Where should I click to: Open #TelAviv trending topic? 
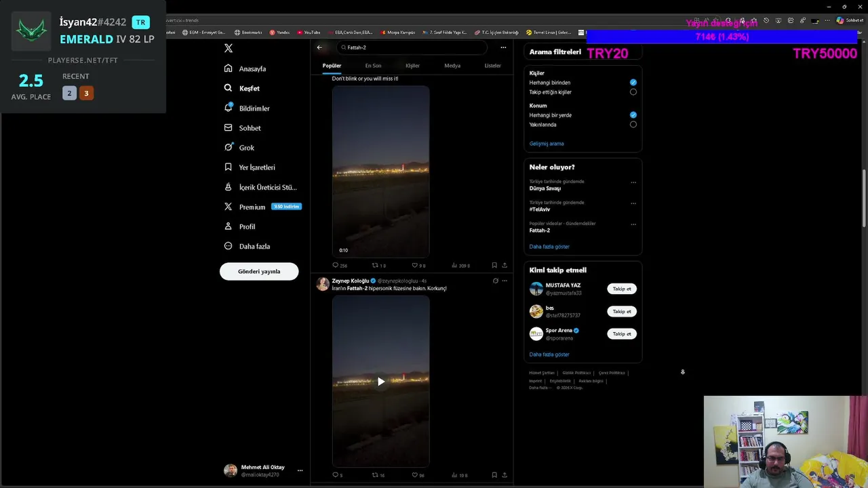(x=540, y=209)
